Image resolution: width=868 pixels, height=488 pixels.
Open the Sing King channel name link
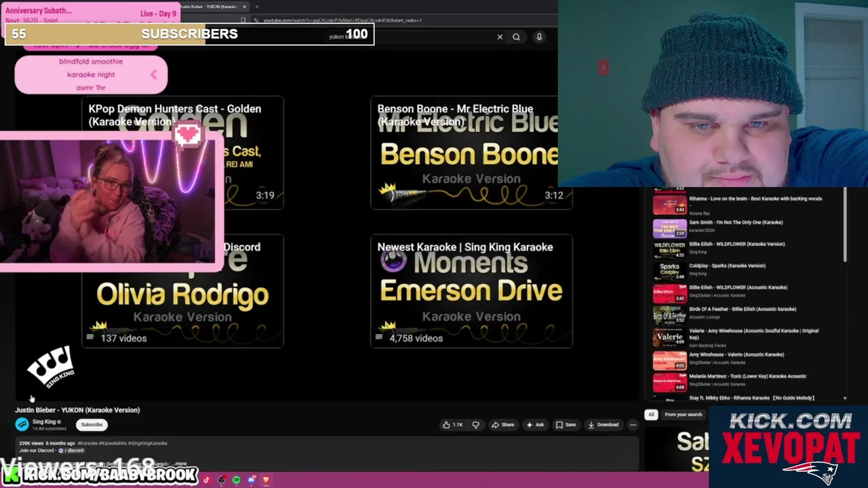44,422
